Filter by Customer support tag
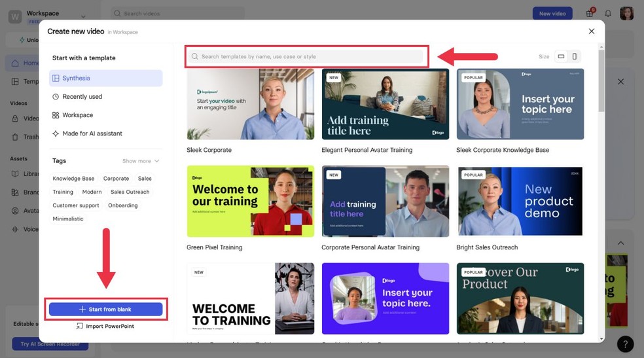The width and height of the screenshot is (644, 358). click(75, 206)
